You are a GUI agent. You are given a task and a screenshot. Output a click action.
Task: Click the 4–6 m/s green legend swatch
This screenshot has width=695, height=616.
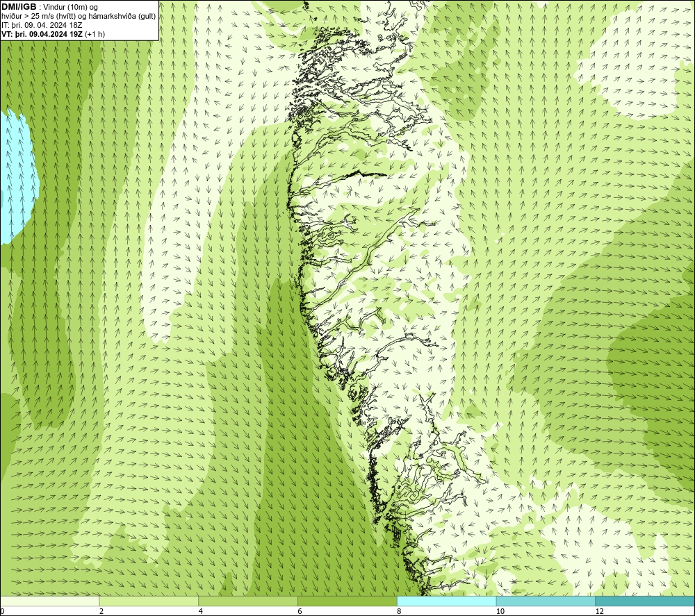(x=248, y=601)
